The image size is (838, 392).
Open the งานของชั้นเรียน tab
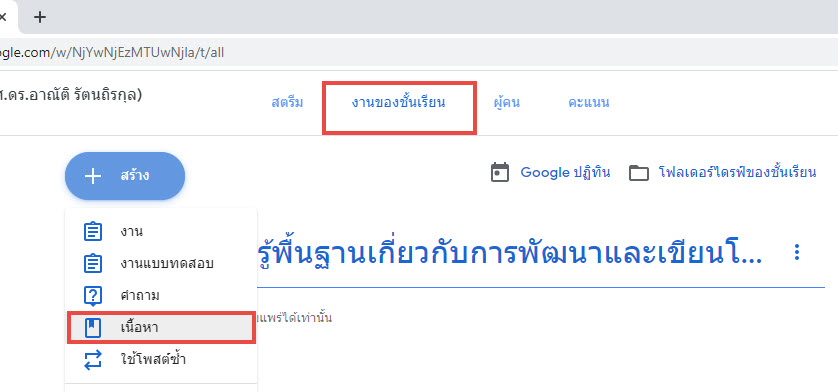(x=399, y=103)
